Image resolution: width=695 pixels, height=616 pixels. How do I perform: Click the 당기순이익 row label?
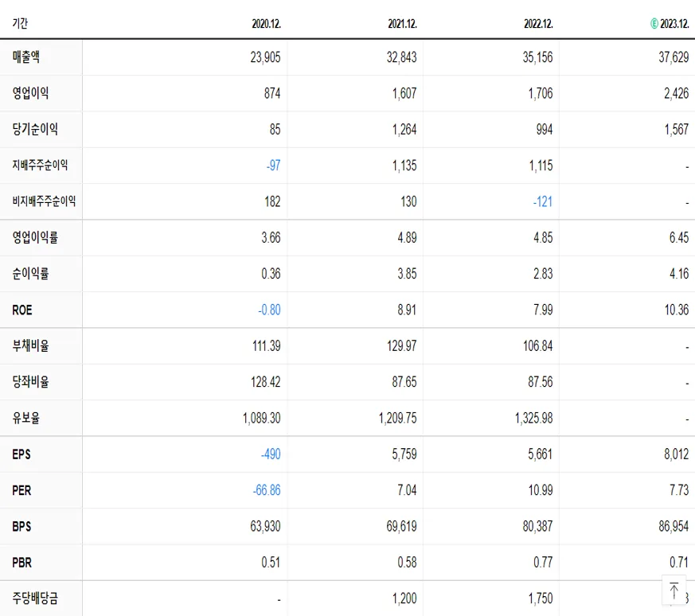click(35, 129)
